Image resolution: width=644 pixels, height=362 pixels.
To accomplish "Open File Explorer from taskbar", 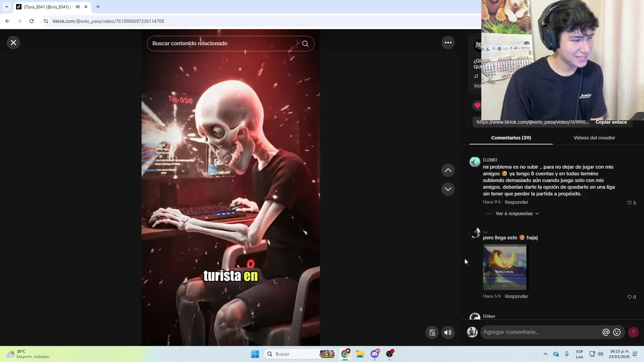I will coord(360,354).
